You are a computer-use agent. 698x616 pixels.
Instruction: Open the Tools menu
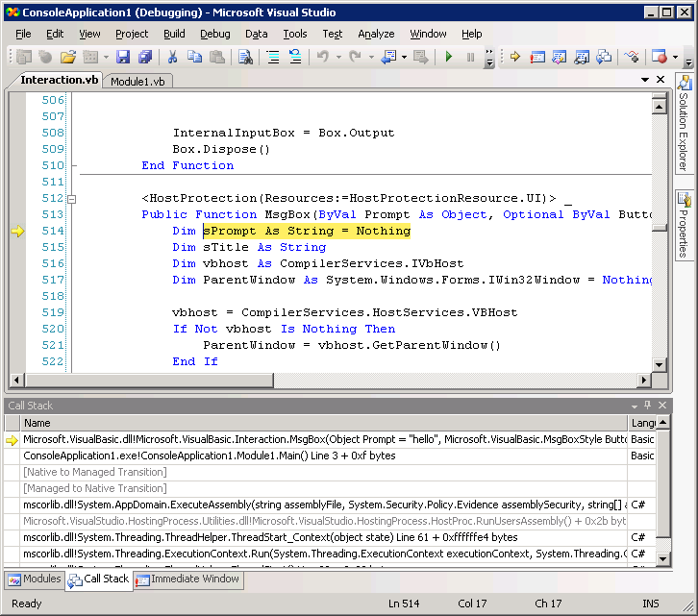[x=295, y=34]
